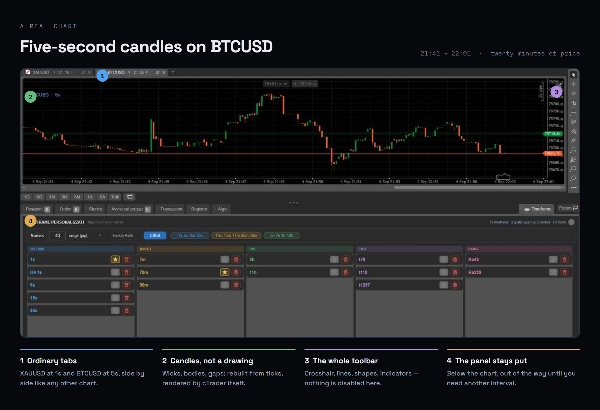Close the BTCUSD chart tab
The image size is (600, 410).
click(164, 72)
